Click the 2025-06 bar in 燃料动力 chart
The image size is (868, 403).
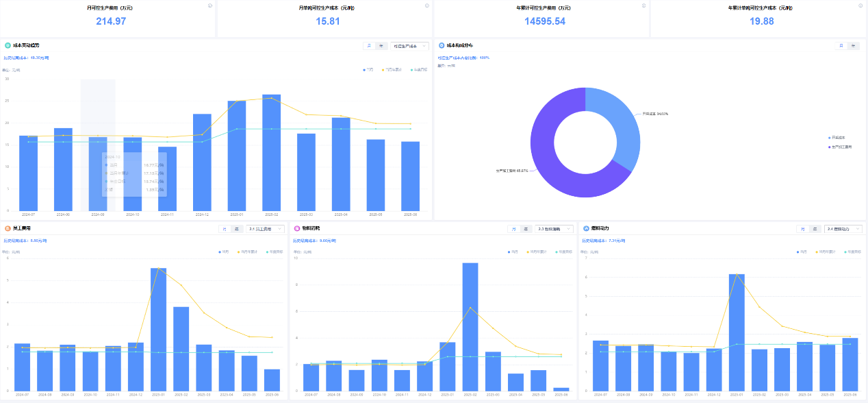850,365
